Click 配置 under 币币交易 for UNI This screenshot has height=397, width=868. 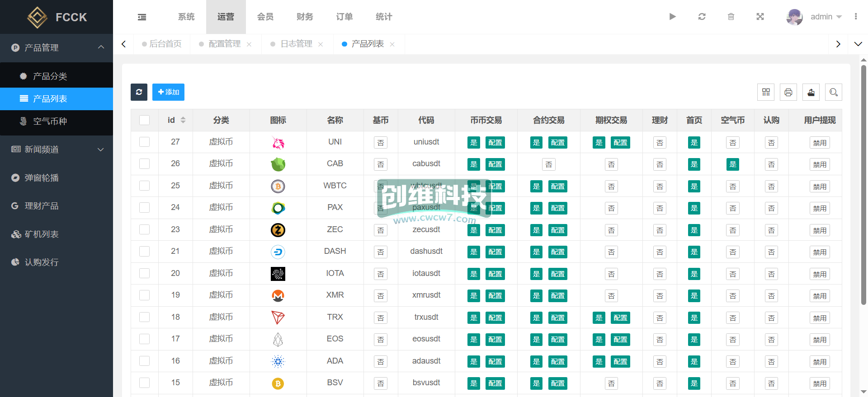click(495, 143)
